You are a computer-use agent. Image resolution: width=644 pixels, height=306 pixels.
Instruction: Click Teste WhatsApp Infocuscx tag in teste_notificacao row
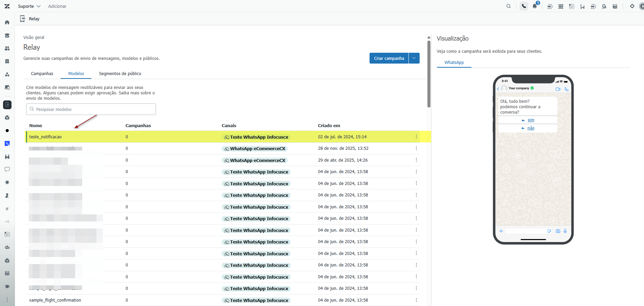(256, 137)
